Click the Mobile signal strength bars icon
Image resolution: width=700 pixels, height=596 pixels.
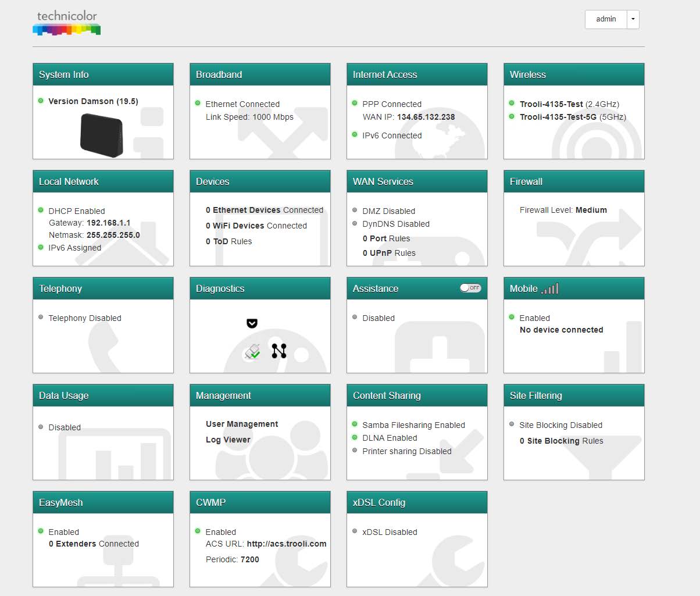tap(549, 288)
